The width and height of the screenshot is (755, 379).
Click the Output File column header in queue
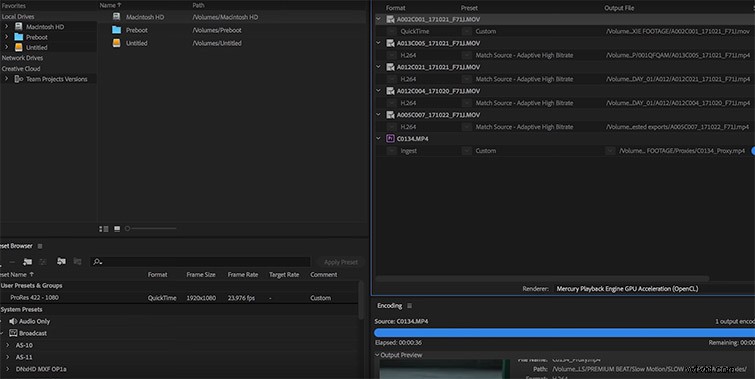pyautogui.click(x=619, y=8)
